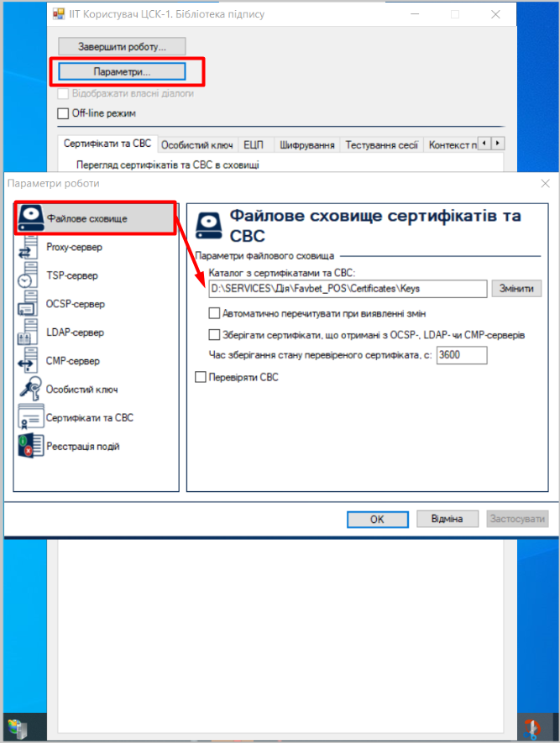Screen dimensions: 560x743
Task: Enable Перевіряти СВС checkbox
Action: (201, 377)
